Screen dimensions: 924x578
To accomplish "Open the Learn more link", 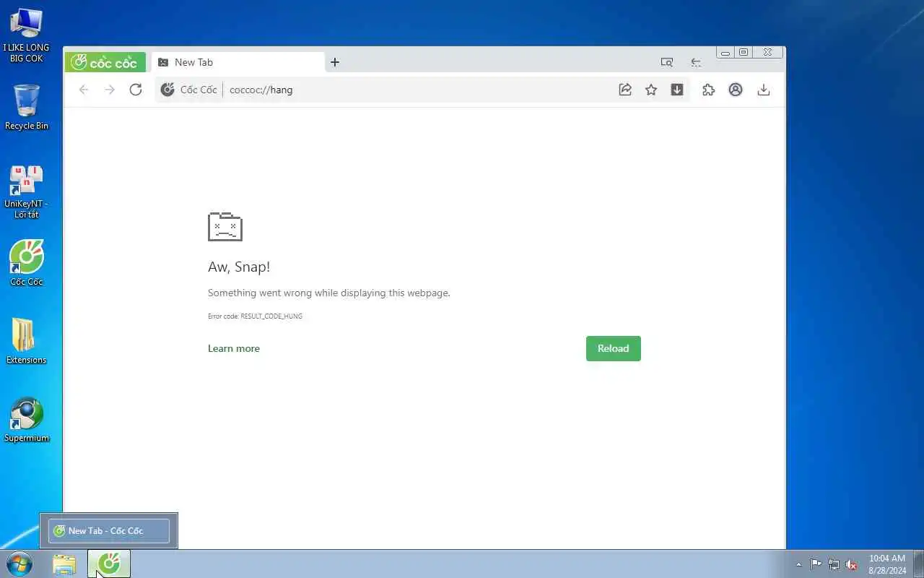I will pyautogui.click(x=234, y=348).
